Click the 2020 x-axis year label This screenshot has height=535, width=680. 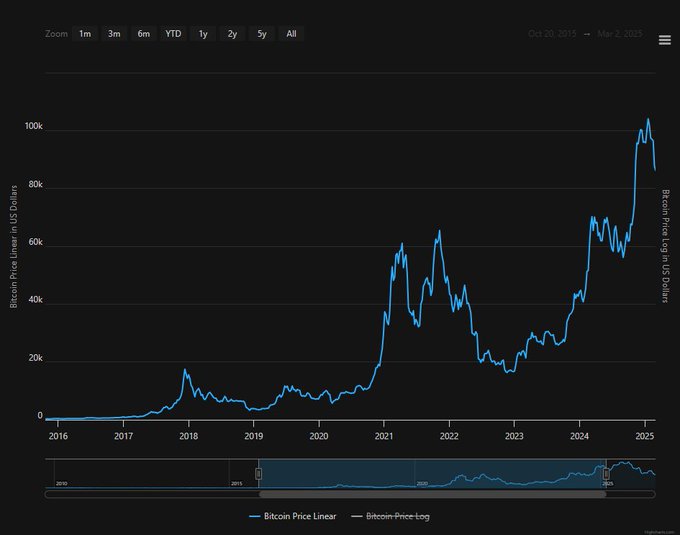[319, 436]
